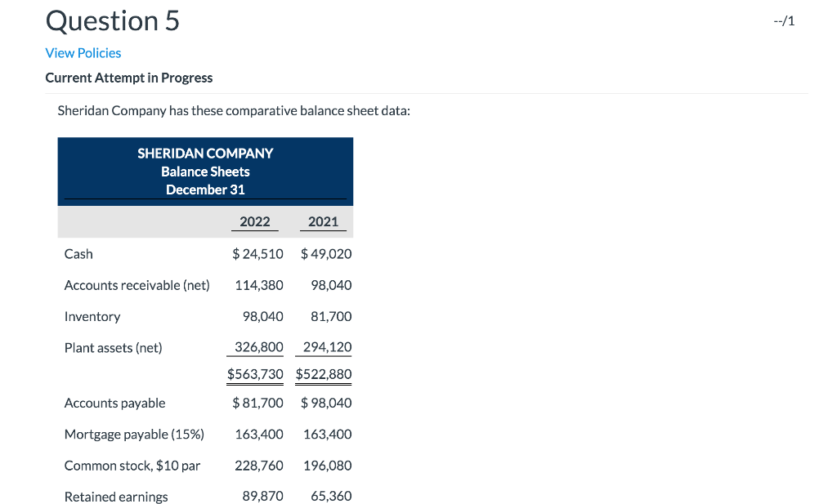Open the View Policies link

83,52
